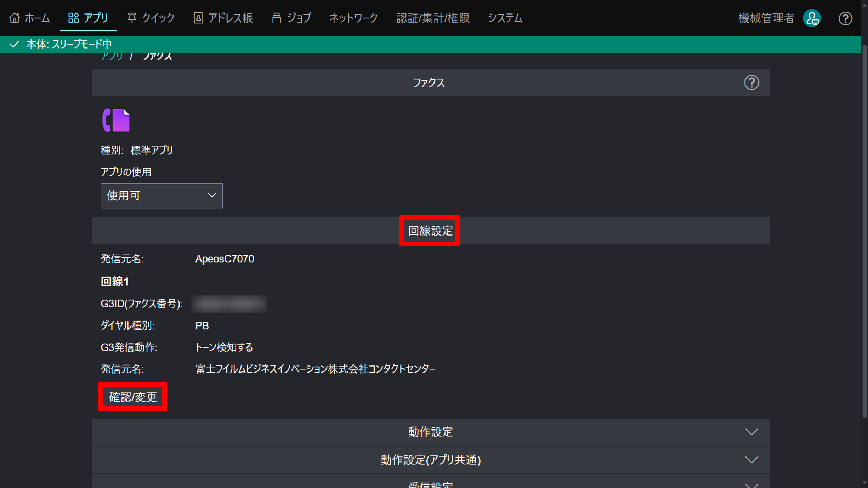The image size is (868, 488).
Task: Open the 認証/集計/権限 menu
Action: (x=433, y=18)
